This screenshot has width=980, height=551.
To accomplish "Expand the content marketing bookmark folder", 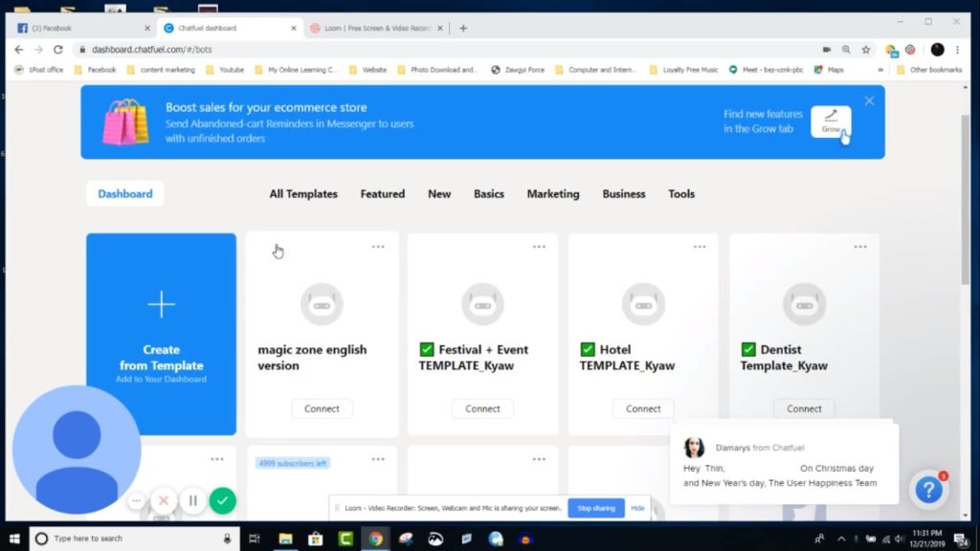I will [161, 70].
